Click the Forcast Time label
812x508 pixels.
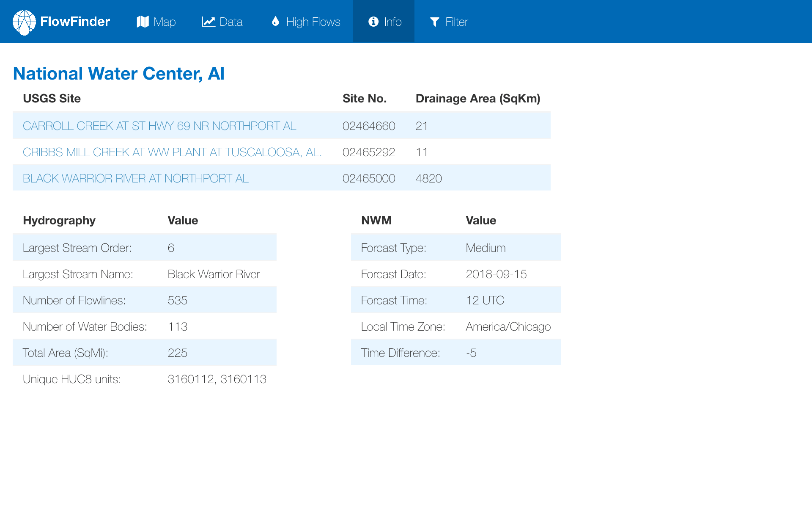(394, 300)
